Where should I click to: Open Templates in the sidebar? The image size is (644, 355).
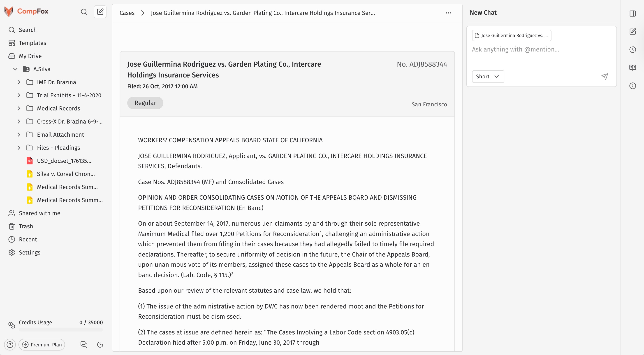pos(32,43)
